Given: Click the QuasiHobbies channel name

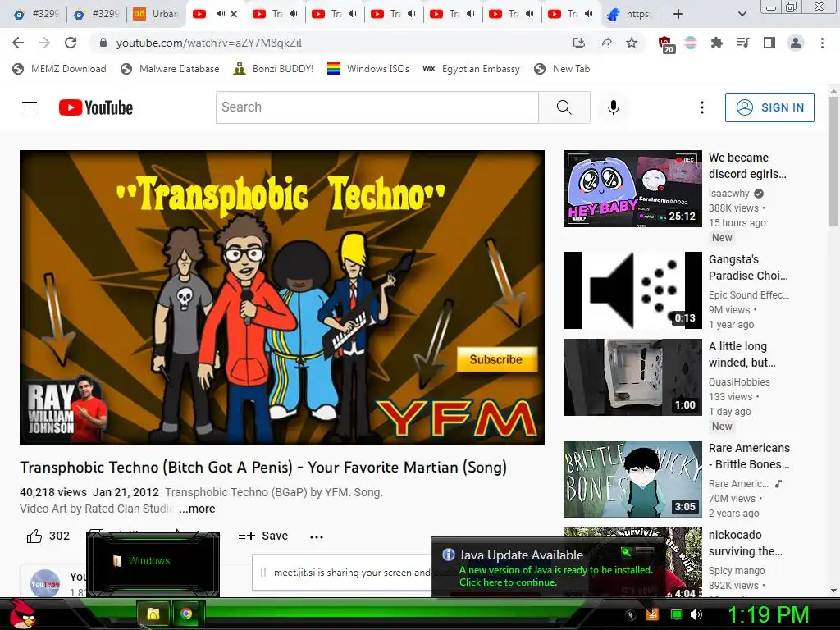Looking at the screenshot, I should pos(739,382).
